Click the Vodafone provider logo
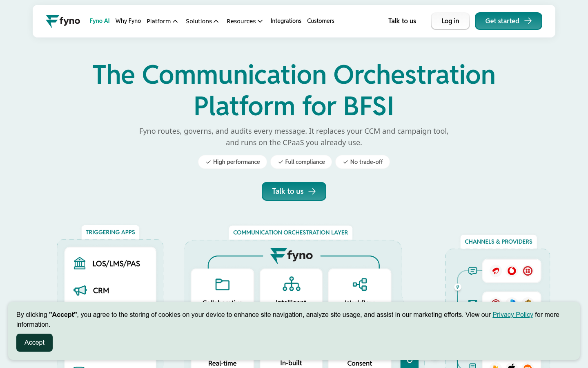The width and height of the screenshot is (588, 368). pyautogui.click(x=512, y=271)
